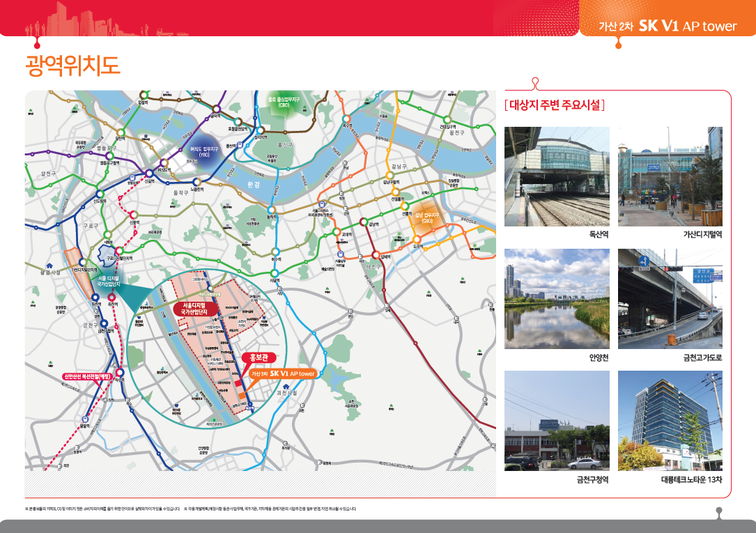Click the 홍보관 red callout label on map

coord(259,357)
